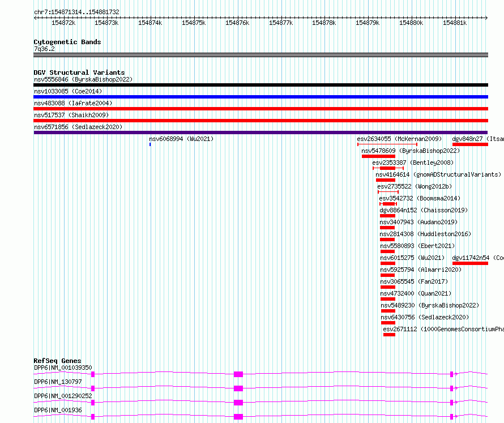Image resolution: width=504 pixels, height=423 pixels.
Task: Open esv3542732 (Boomsma2014) variant label
Action: [x=420, y=198]
